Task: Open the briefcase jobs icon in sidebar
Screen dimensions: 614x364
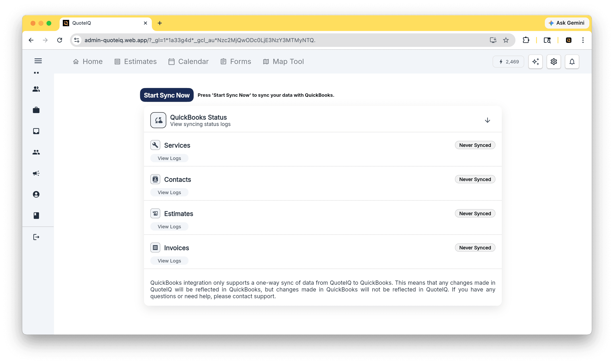Action: click(36, 110)
